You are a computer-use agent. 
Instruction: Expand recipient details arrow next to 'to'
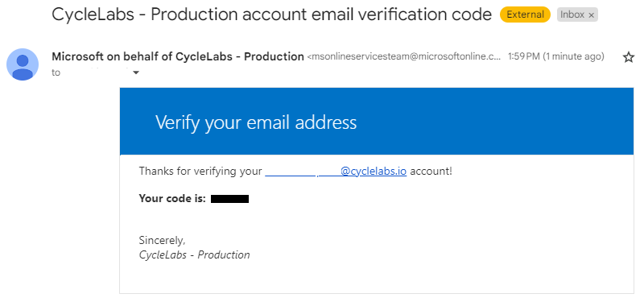tap(136, 72)
